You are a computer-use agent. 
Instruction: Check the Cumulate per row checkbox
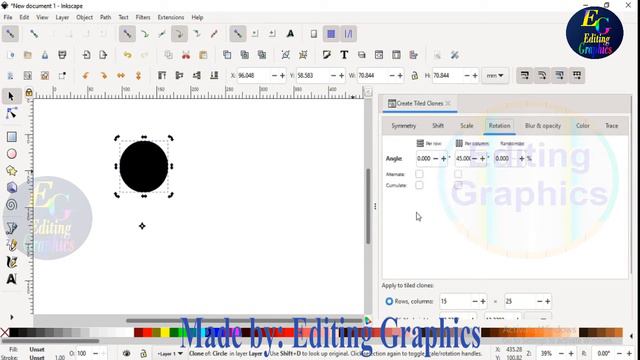[x=419, y=185]
